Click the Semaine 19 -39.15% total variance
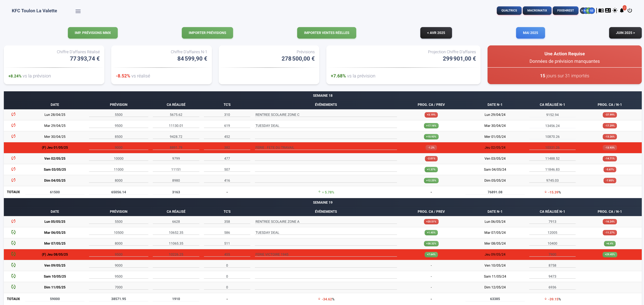The width and height of the screenshot is (644, 305). tap(553, 299)
